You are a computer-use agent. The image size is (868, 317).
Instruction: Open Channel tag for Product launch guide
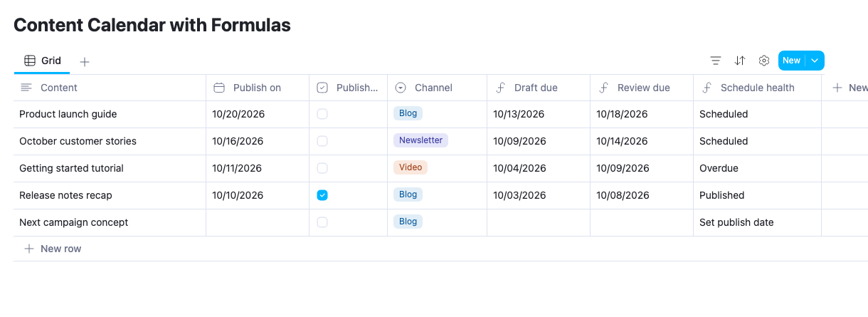point(408,113)
